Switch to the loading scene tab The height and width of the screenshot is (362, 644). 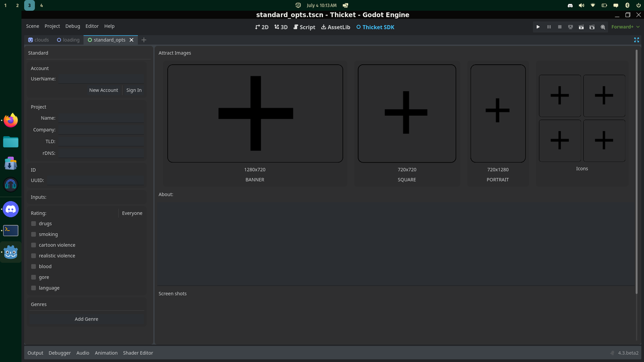(x=68, y=40)
